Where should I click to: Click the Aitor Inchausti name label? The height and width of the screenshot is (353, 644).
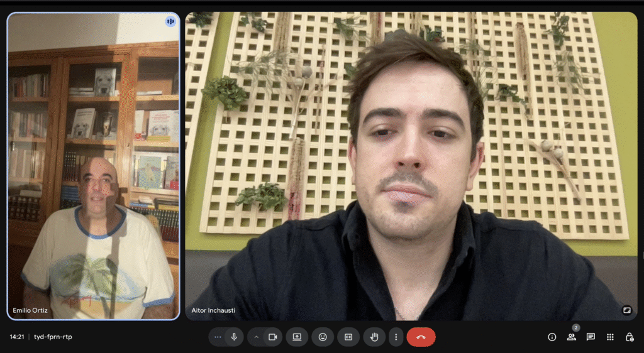(214, 310)
